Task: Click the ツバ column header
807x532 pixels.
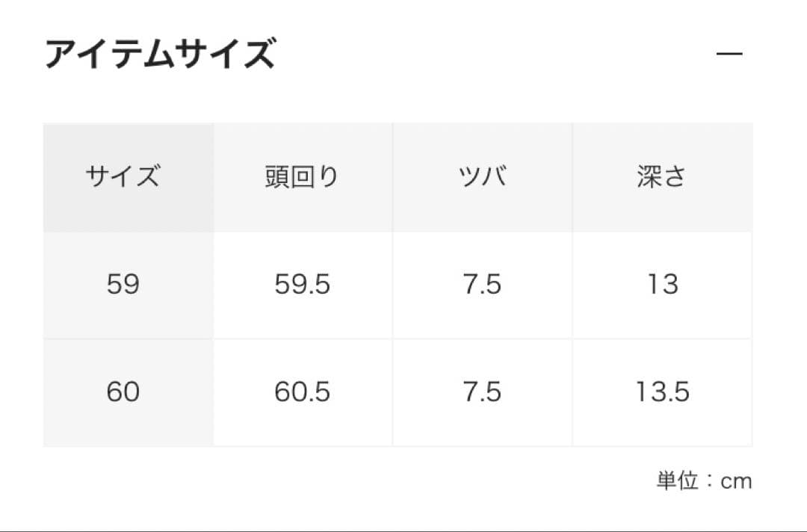Action: point(482,178)
